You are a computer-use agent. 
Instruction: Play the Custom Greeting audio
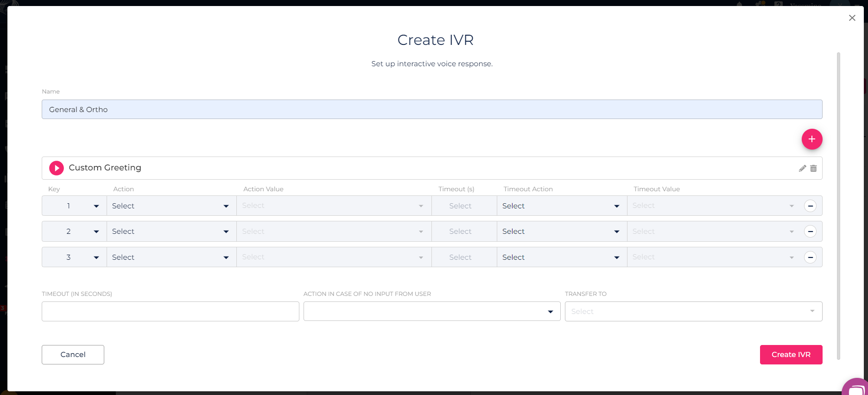(x=57, y=168)
